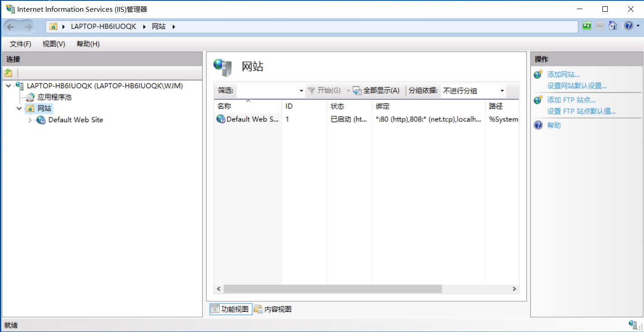This screenshot has height=332, width=644.
Task: Collapse the 网站 node in Connections tree
Action: pos(19,109)
